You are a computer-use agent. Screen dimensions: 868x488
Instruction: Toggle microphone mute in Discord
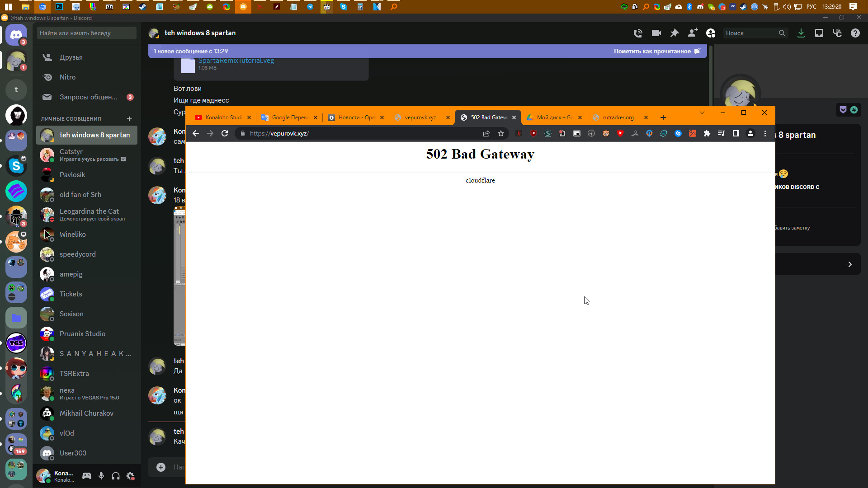101,476
